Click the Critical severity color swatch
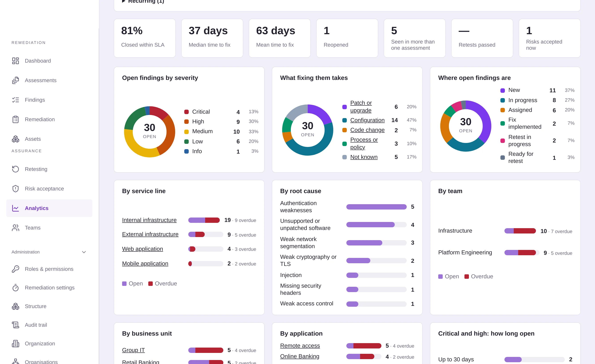Viewport: 595px width, 364px height. 186,112
